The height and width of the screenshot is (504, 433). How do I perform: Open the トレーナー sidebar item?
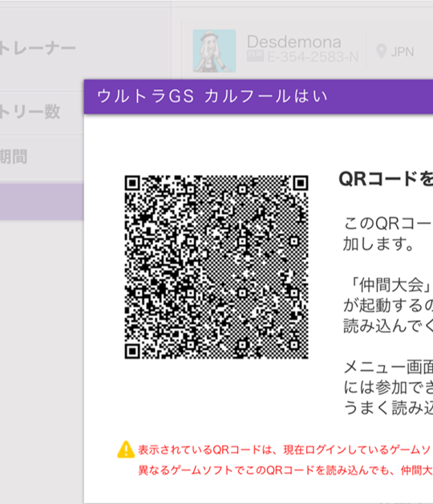(38, 48)
